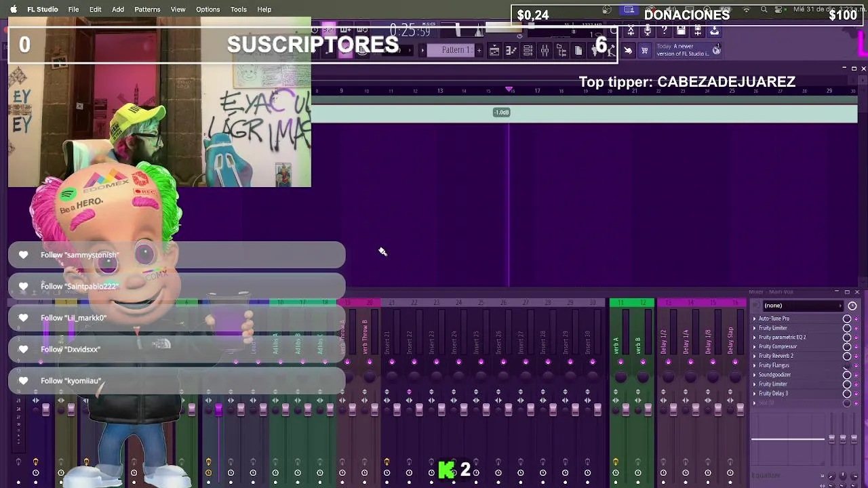Show the Channel rack from toolbar
Viewport: 868px width, 488px height.
tap(528, 50)
